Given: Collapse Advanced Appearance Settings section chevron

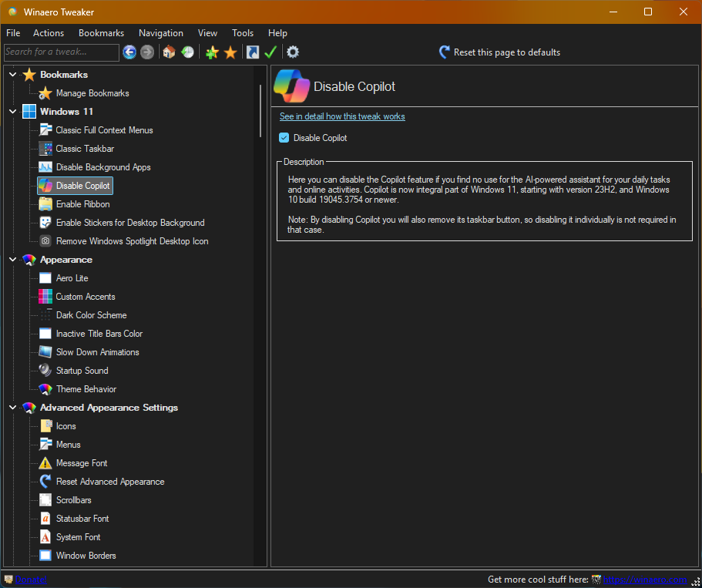Looking at the screenshot, I should [x=12, y=408].
